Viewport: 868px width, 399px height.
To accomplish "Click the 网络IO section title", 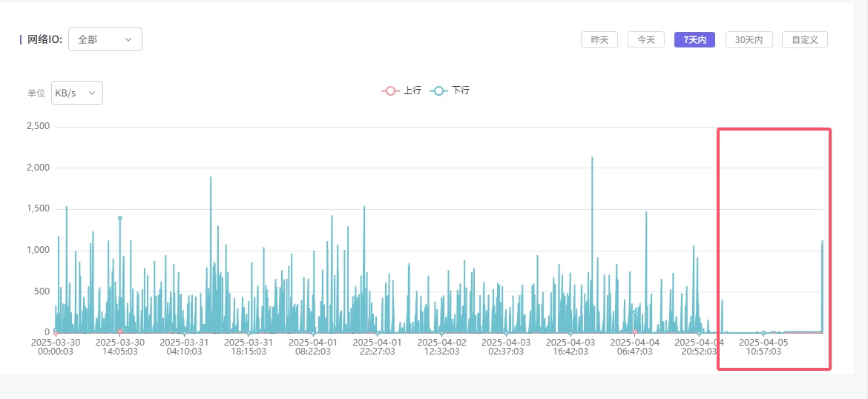I will pos(45,40).
